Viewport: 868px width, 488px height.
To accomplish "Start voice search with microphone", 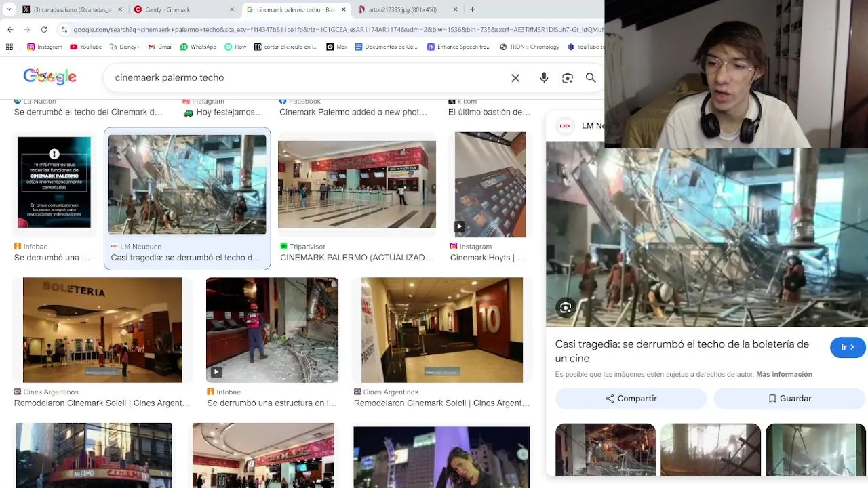I will [544, 78].
